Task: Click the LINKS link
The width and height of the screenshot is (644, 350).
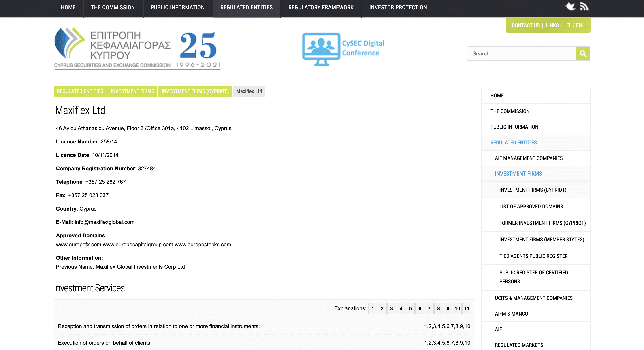Action: pyautogui.click(x=552, y=25)
